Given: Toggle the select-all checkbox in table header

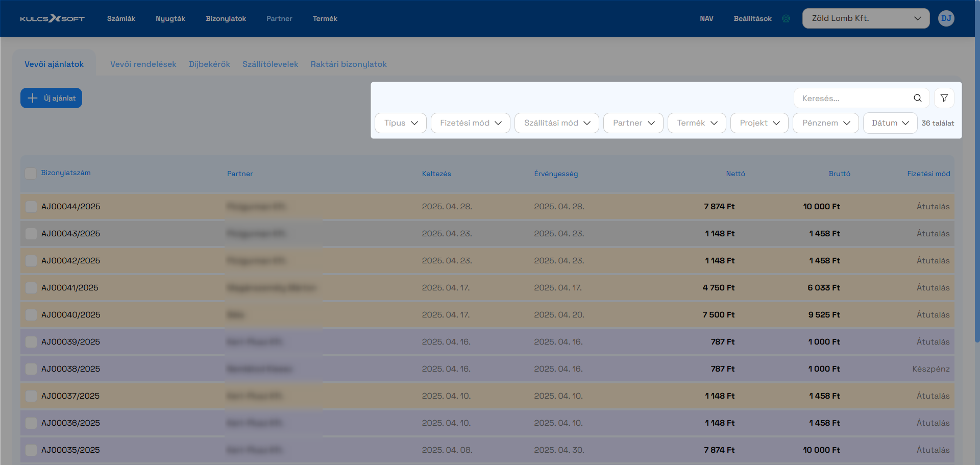Looking at the screenshot, I should pos(31,173).
